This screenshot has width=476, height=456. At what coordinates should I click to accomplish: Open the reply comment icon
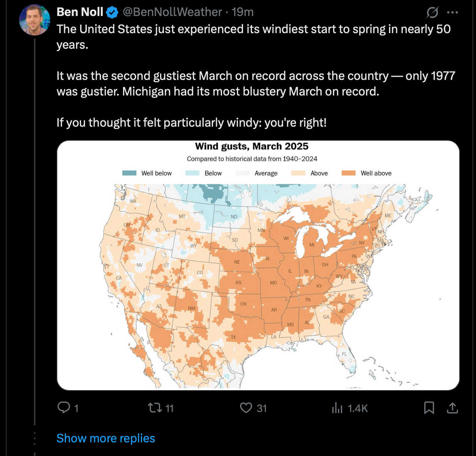click(x=63, y=408)
